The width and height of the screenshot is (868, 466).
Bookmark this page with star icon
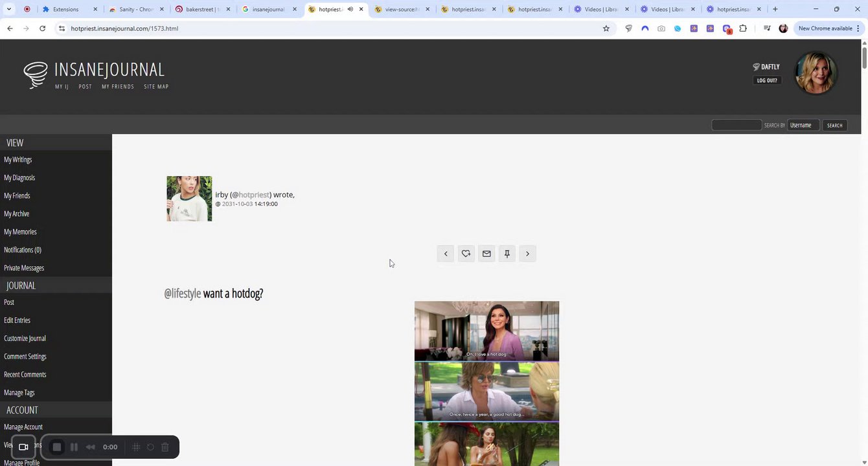[x=606, y=28]
